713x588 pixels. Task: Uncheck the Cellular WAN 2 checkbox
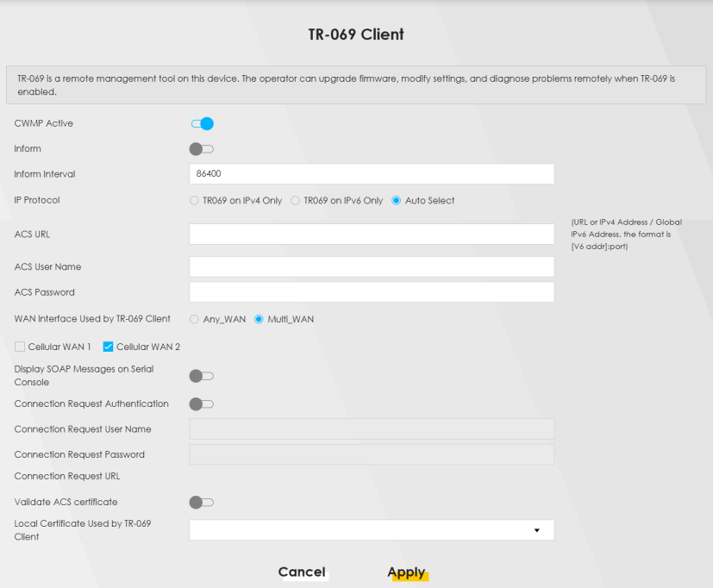pyautogui.click(x=109, y=347)
